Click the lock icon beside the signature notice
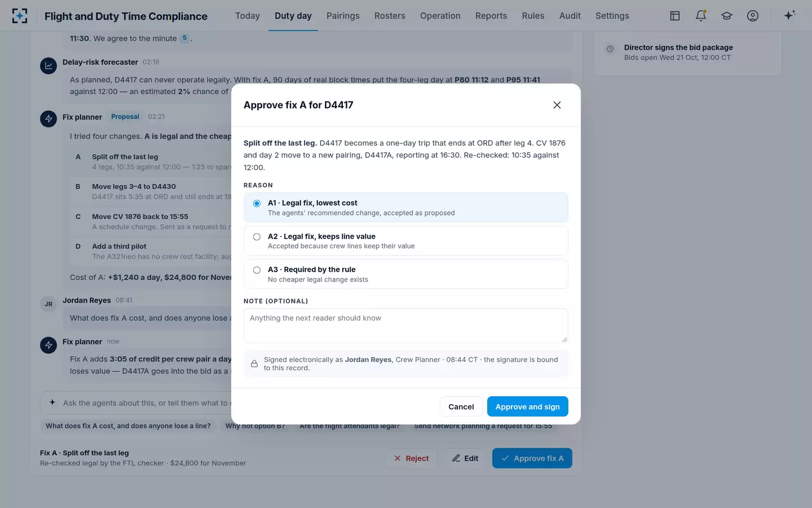This screenshot has width=812, height=508. [x=254, y=364]
